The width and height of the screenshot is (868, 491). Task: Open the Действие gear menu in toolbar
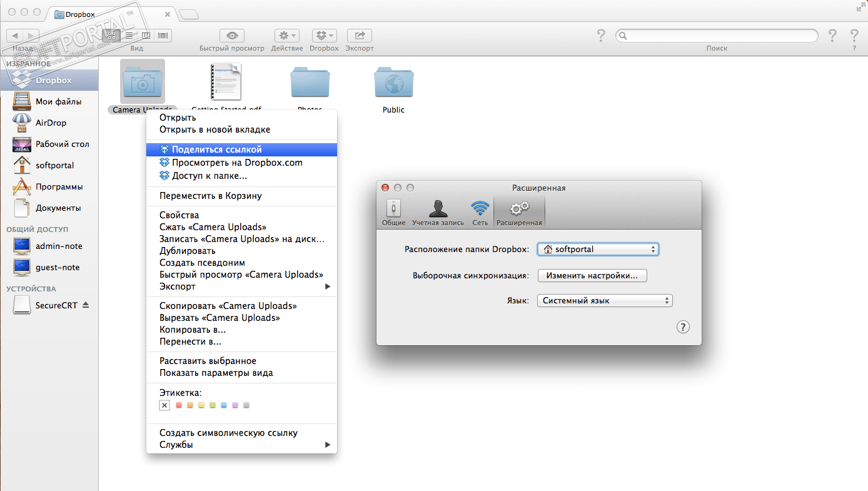[288, 36]
